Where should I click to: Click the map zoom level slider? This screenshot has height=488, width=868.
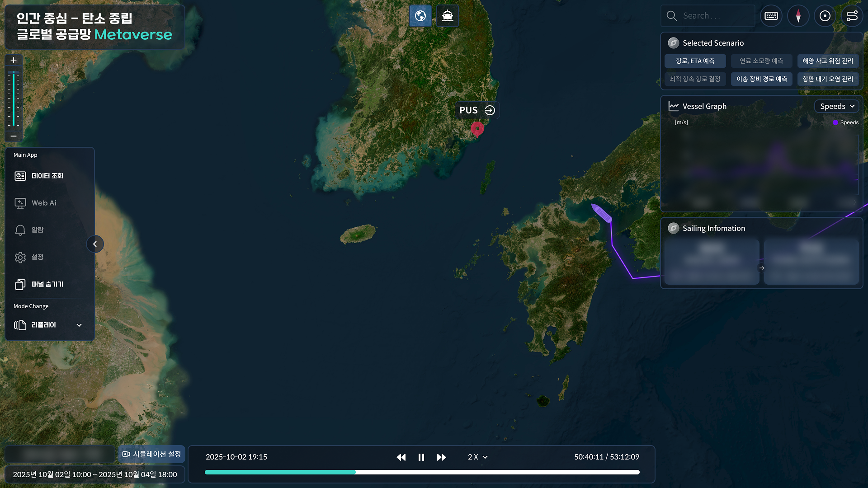pos(14,99)
